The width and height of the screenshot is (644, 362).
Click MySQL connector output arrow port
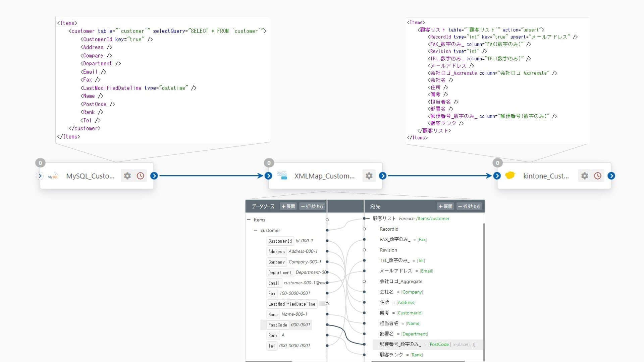click(154, 176)
